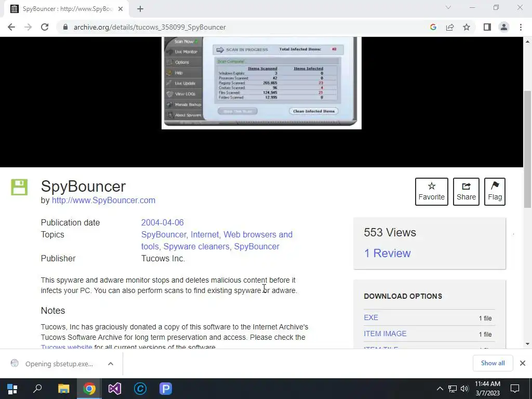
Task: Open the Internet topic link
Action: [205, 234]
